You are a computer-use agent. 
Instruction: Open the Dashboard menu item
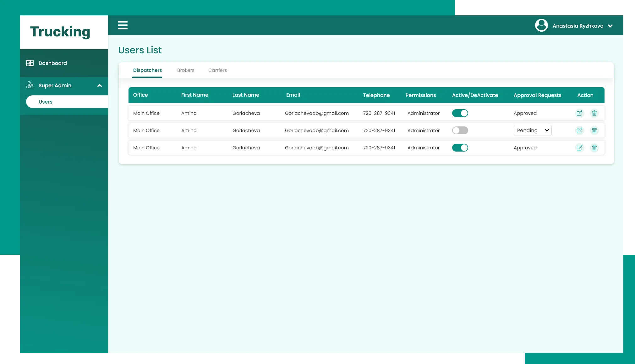click(x=64, y=63)
